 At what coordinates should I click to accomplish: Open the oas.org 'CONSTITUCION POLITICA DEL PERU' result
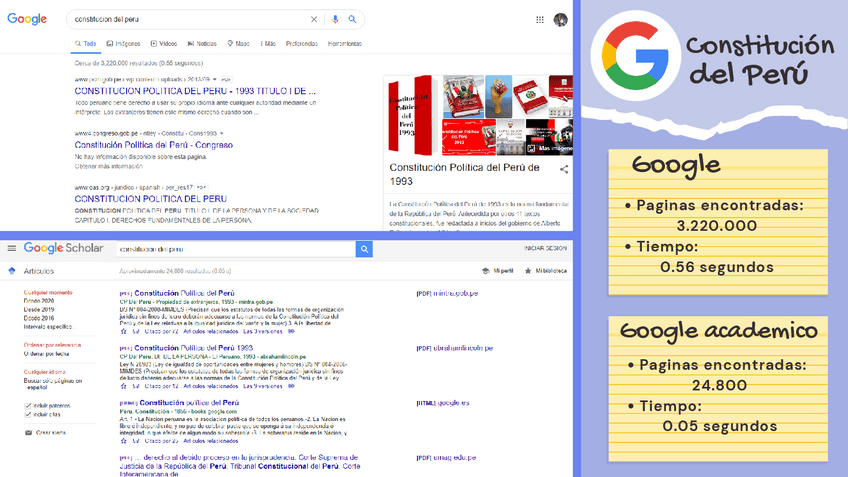coord(151,198)
